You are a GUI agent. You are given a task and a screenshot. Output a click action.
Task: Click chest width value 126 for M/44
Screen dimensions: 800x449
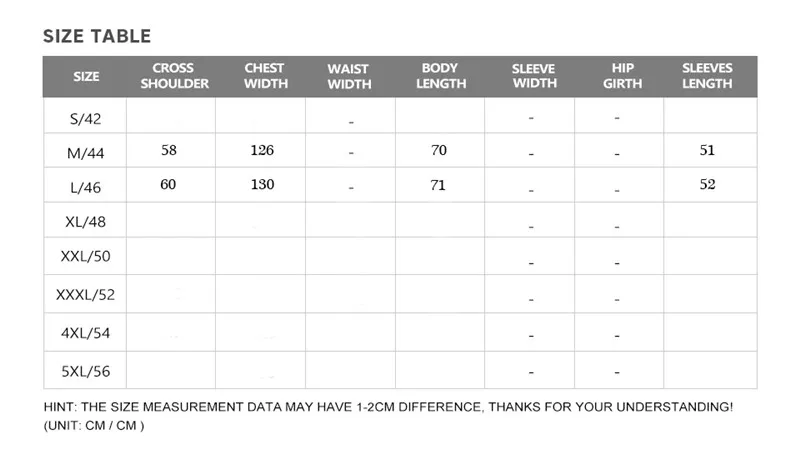coord(262,150)
